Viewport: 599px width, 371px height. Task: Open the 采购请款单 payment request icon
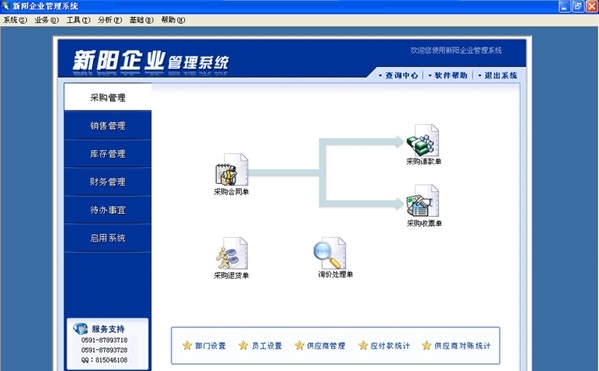pos(423,140)
